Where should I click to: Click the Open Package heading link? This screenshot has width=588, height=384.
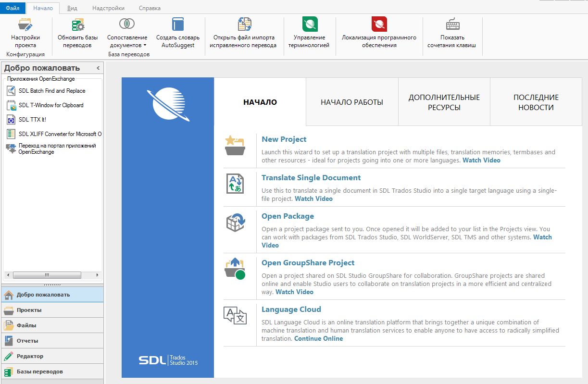pos(288,216)
